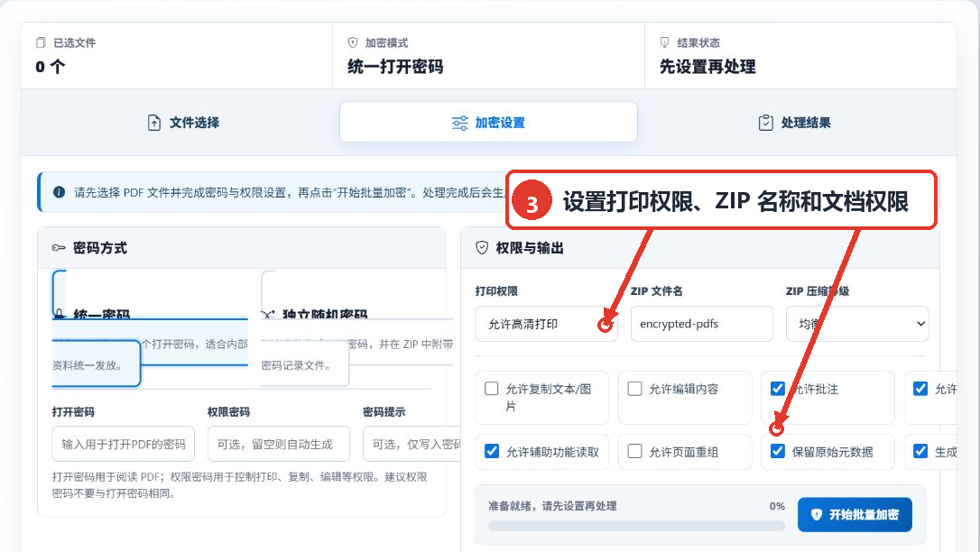980x552 pixels.
Task: Click the document icon next to 已选文件
Action: [x=41, y=42]
